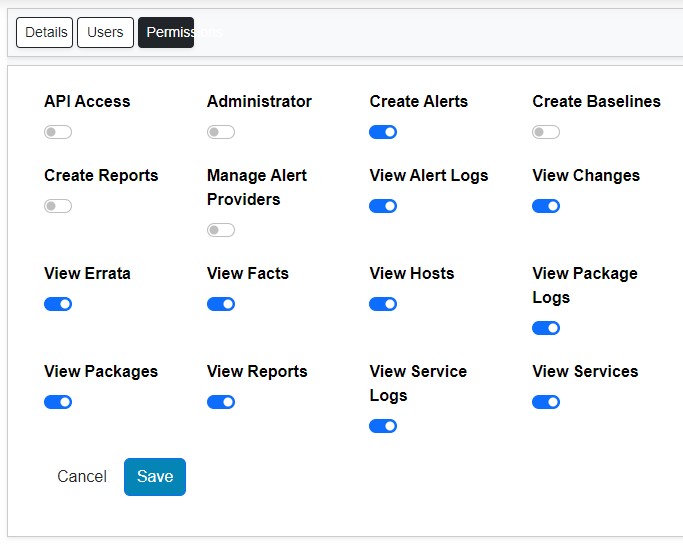This screenshot has height=548, width=683.
Task: Enable the Manage Alert Providers switch
Action: [221, 230]
